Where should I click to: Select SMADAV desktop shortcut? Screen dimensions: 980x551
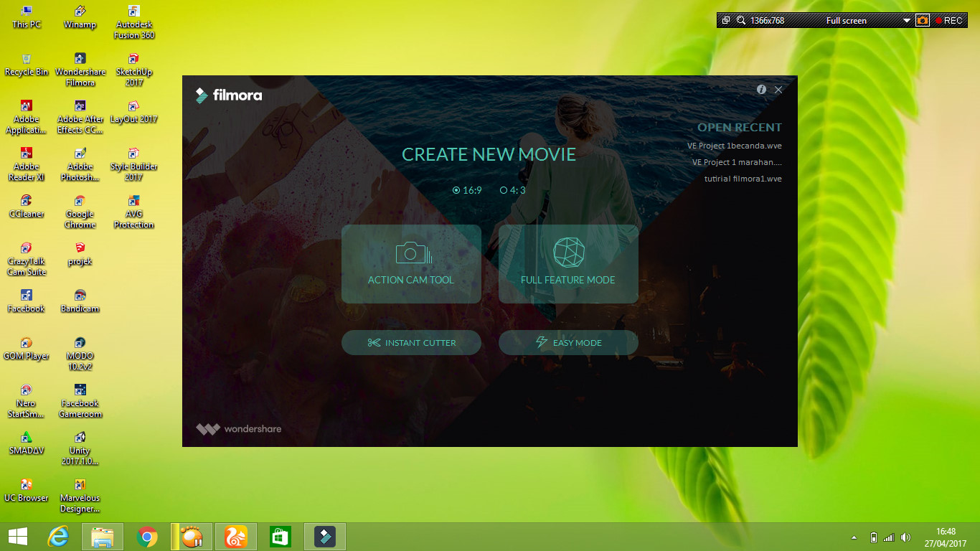click(x=27, y=443)
